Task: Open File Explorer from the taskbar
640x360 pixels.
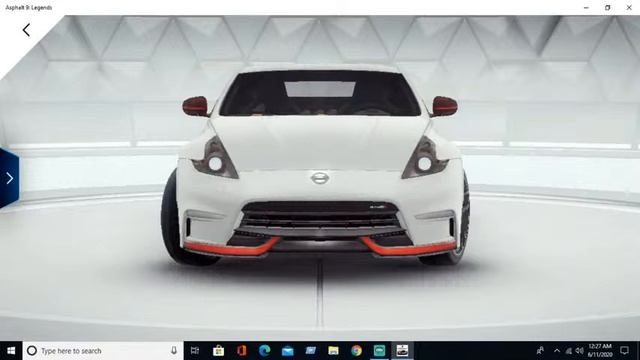Action: (x=333, y=351)
